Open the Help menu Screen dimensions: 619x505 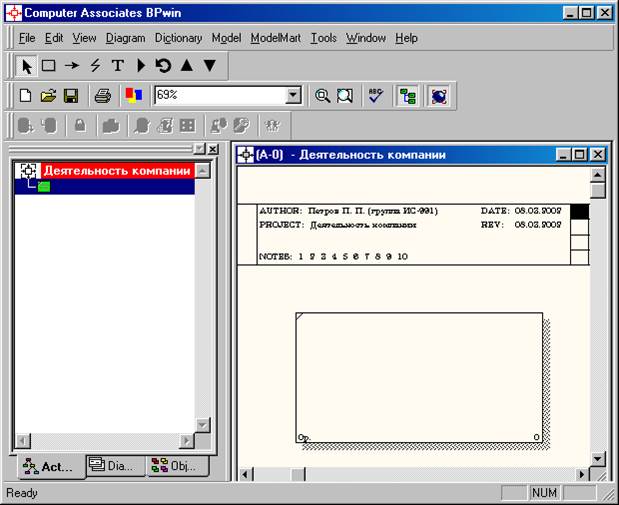(x=407, y=38)
